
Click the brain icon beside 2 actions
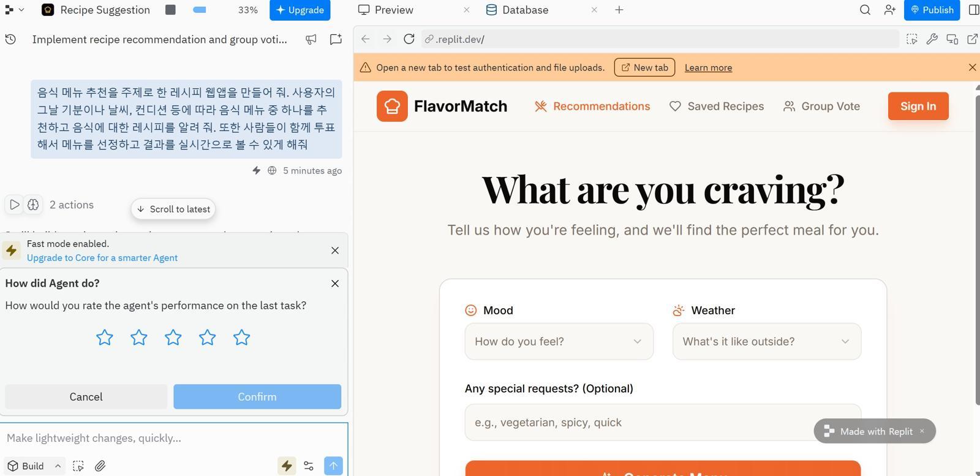[x=33, y=205]
